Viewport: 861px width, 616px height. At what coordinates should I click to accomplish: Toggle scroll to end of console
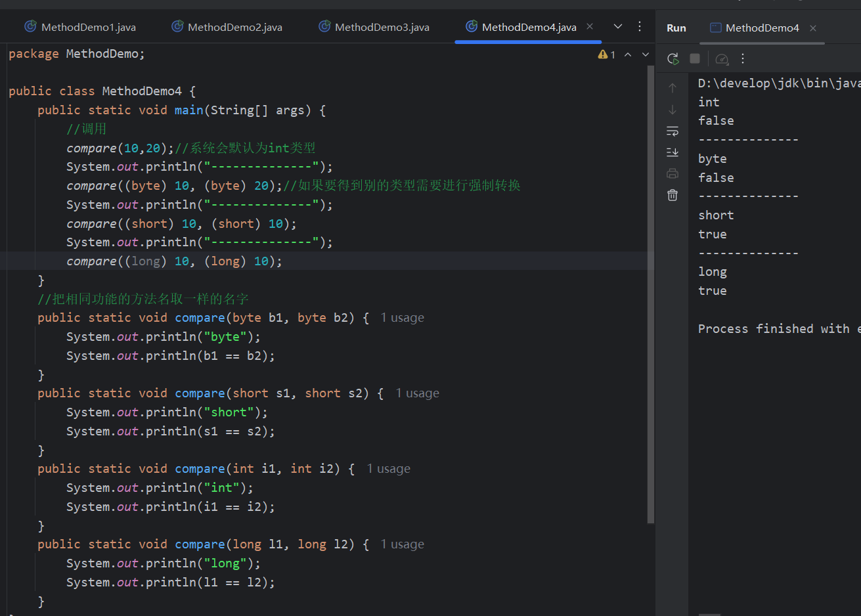673,152
